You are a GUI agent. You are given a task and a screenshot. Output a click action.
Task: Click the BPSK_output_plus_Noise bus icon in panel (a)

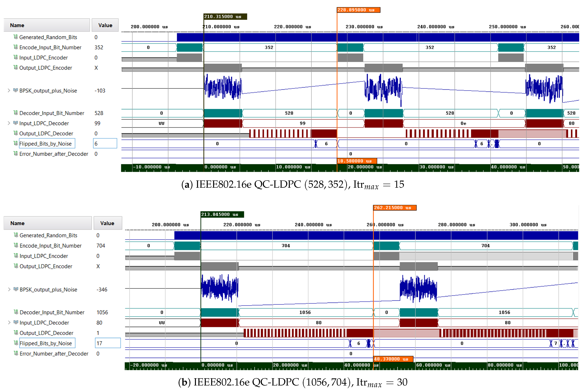tap(16, 90)
